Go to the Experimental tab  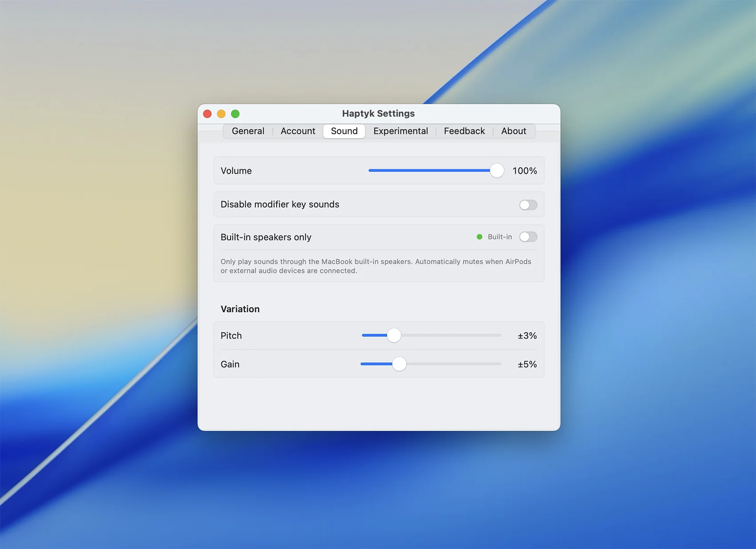(x=400, y=131)
